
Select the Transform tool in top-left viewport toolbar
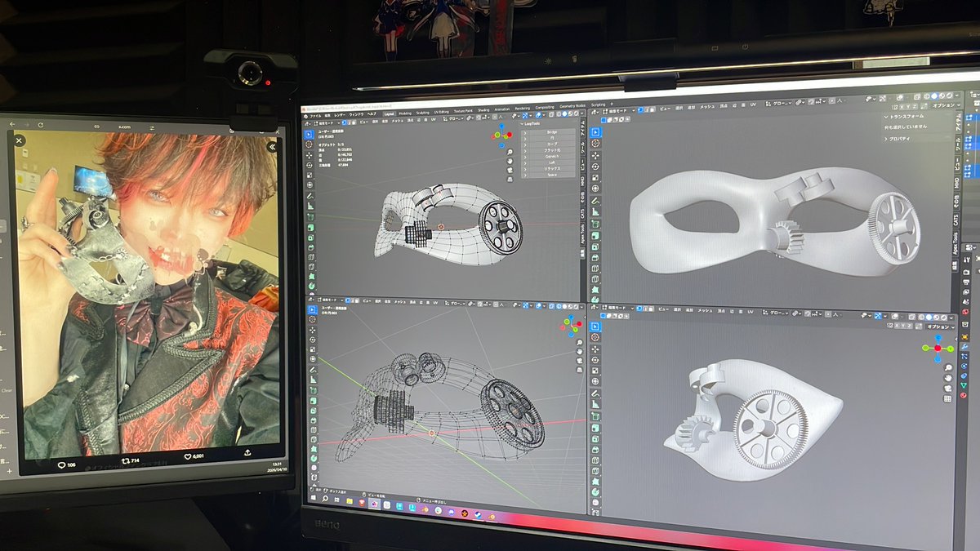pyautogui.click(x=309, y=185)
